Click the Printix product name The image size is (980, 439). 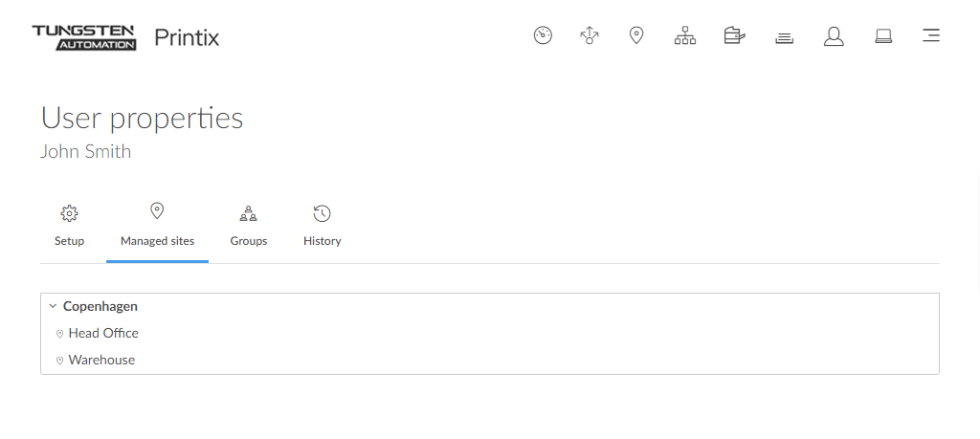tap(187, 38)
